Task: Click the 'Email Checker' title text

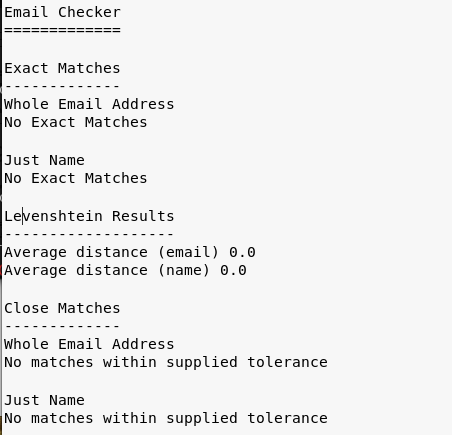Action: 62,12
